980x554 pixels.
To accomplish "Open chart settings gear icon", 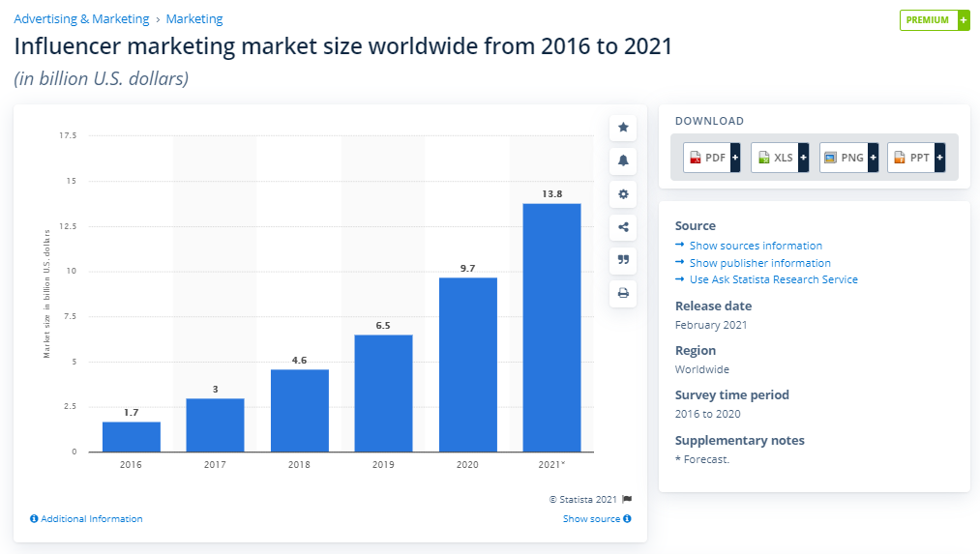I will (x=623, y=193).
